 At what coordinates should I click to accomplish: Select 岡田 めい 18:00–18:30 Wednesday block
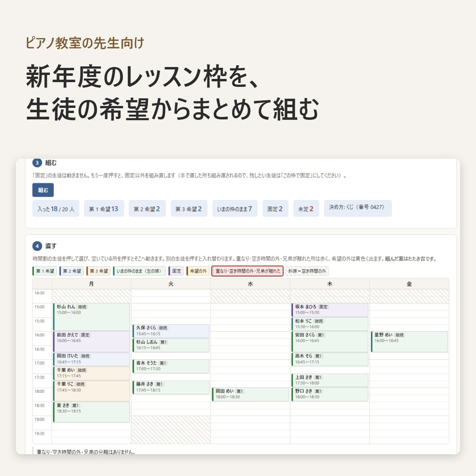point(251,394)
